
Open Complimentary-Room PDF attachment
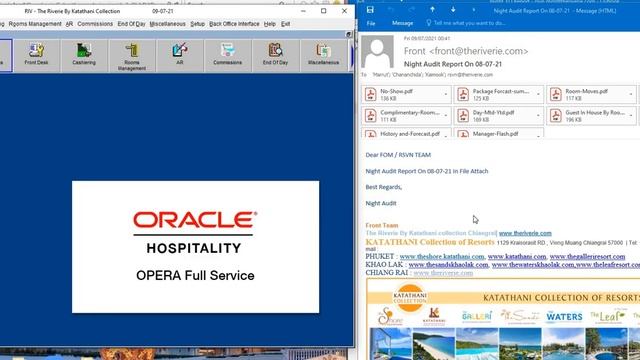click(x=402, y=116)
